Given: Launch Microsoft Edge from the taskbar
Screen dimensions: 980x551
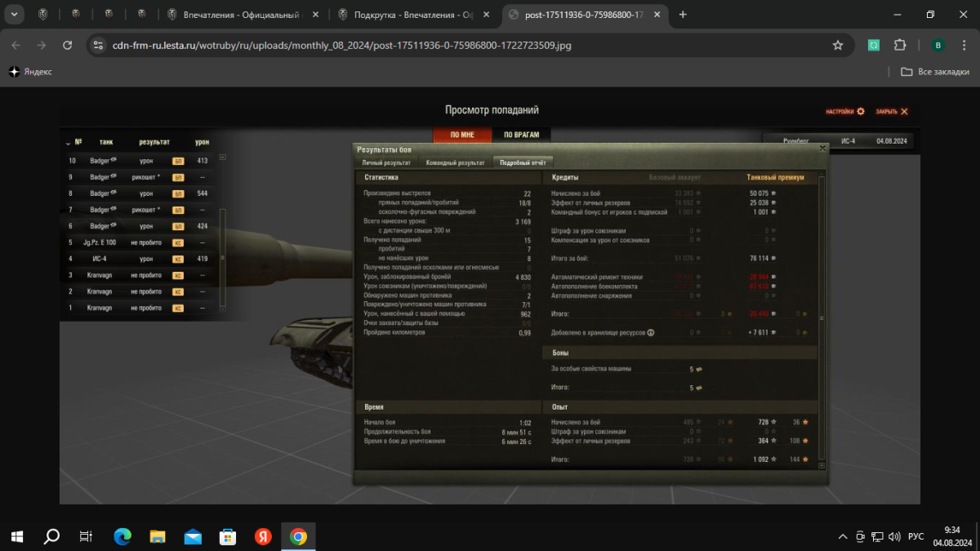Looking at the screenshot, I should [x=122, y=536].
